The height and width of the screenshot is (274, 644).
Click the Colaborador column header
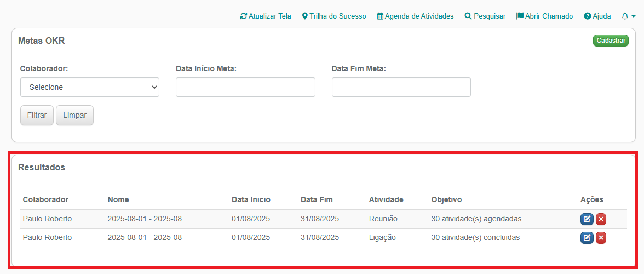45,199
